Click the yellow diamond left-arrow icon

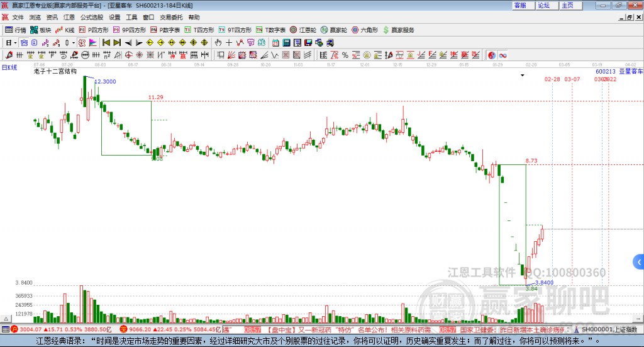coord(150,43)
